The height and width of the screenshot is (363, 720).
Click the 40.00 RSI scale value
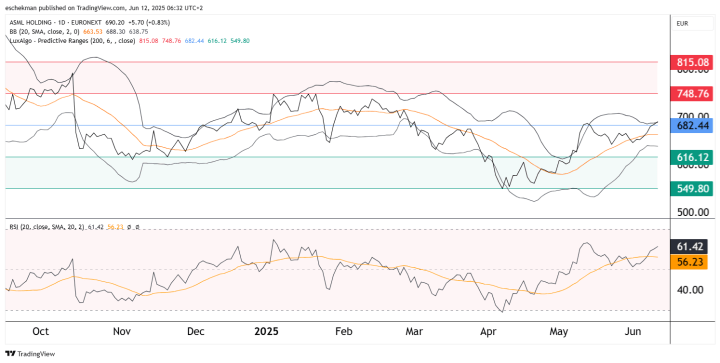click(x=690, y=290)
